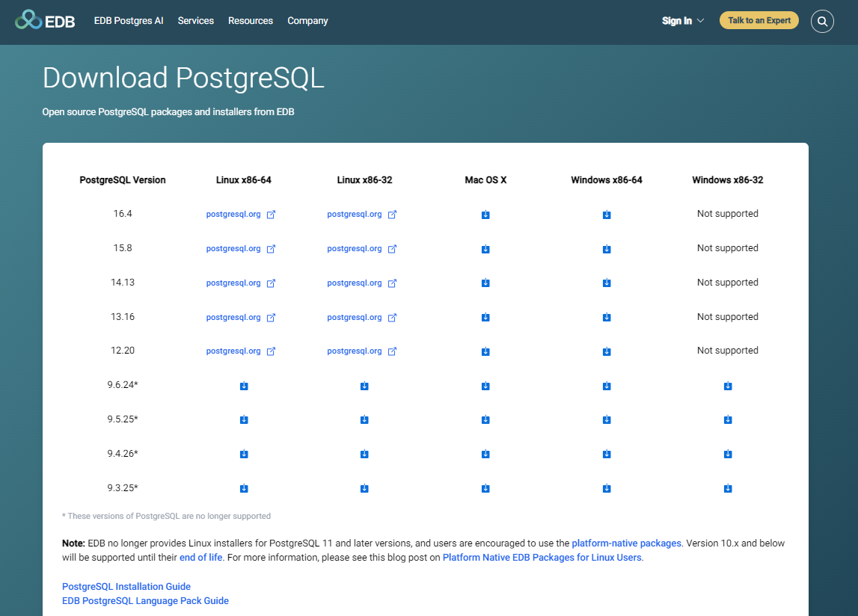The image size is (858, 616).
Task: Download PostgreSQL 9.5.25 for Mac OS X
Action: [x=485, y=419]
